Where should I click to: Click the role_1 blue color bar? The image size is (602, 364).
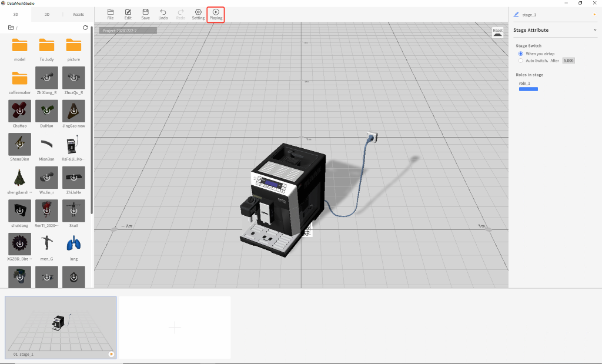[x=529, y=89]
